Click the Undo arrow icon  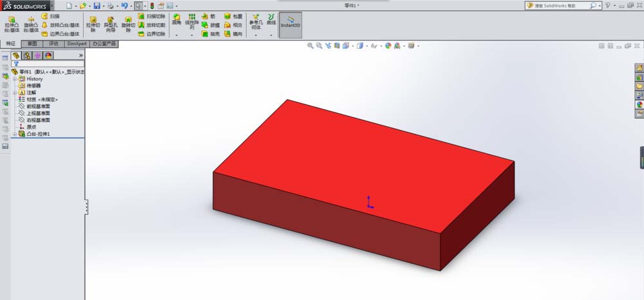coord(124,6)
